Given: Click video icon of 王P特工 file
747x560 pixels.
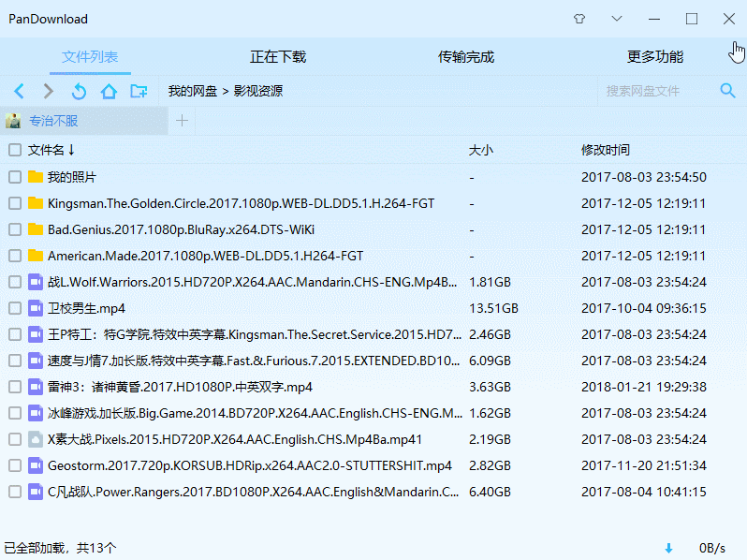Looking at the screenshot, I should click(x=36, y=334).
